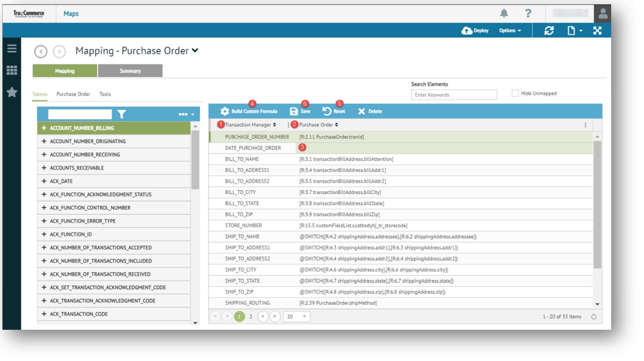Click the user profile avatar icon
This screenshot has height=361, width=644.
click(603, 14)
